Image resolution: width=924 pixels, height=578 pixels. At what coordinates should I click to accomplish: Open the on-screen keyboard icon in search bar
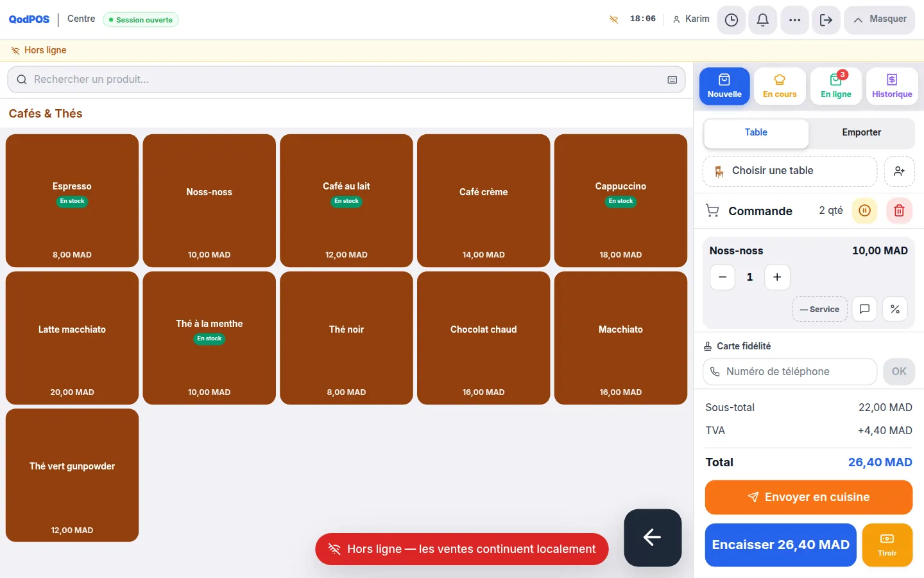coord(672,80)
